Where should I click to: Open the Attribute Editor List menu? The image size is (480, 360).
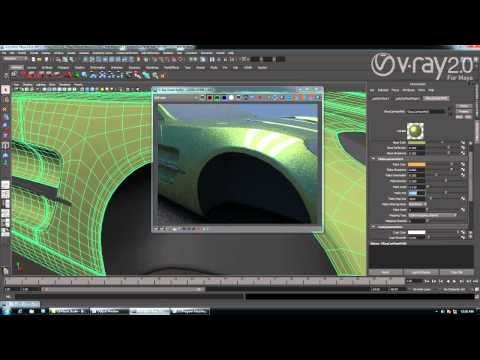point(372,90)
